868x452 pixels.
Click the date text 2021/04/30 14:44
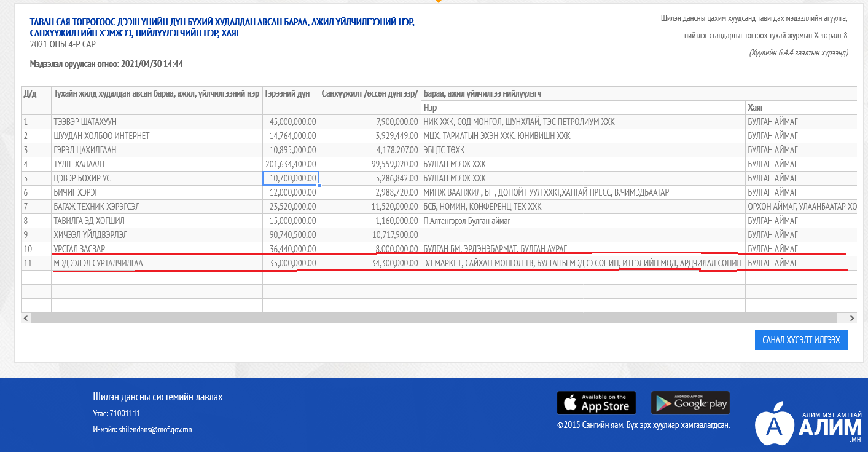click(152, 64)
